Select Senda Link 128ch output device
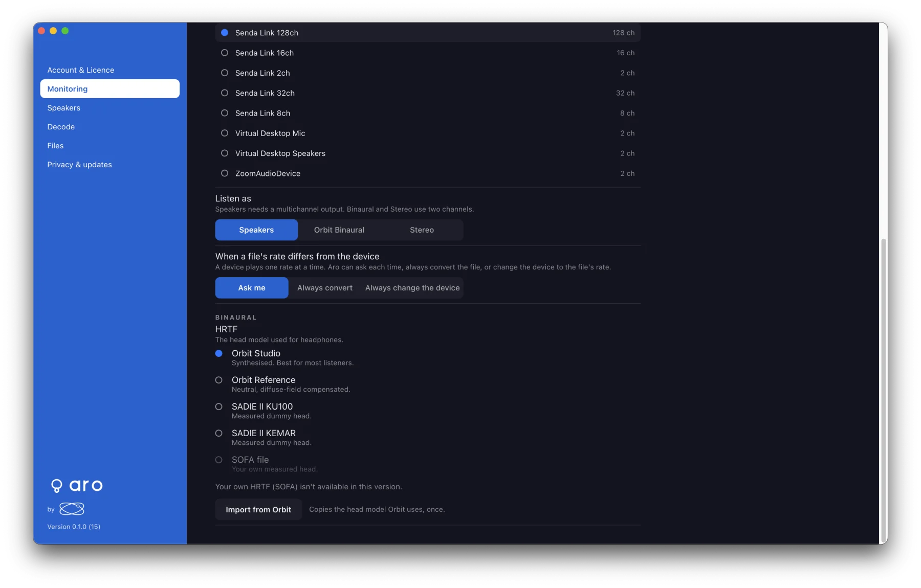 [x=428, y=33]
